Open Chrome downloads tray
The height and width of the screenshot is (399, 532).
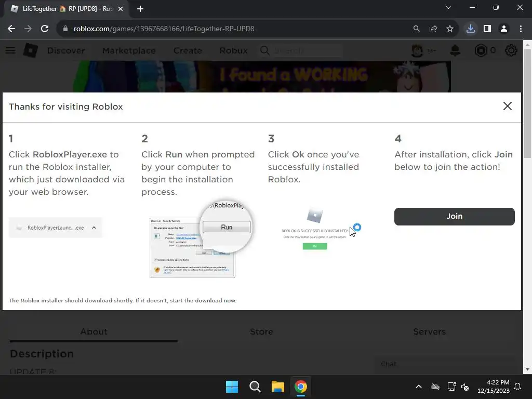(x=471, y=29)
